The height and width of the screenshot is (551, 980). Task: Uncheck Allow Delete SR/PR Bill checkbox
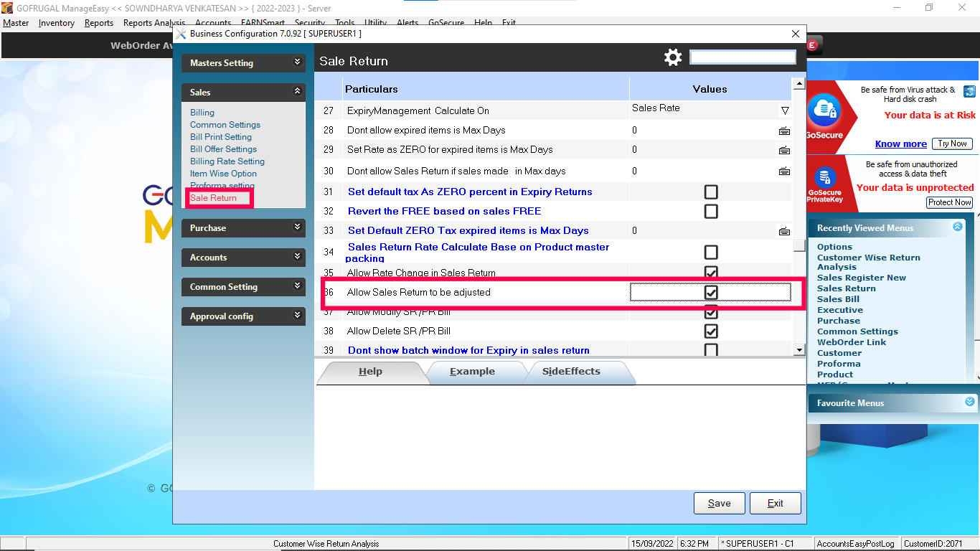click(711, 331)
